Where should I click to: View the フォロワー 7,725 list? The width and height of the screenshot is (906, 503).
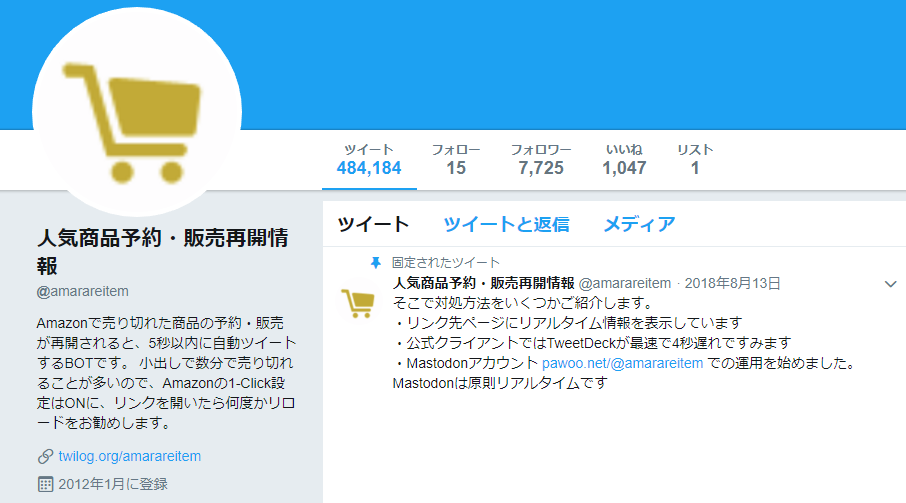pyautogui.click(x=541, y=159)
